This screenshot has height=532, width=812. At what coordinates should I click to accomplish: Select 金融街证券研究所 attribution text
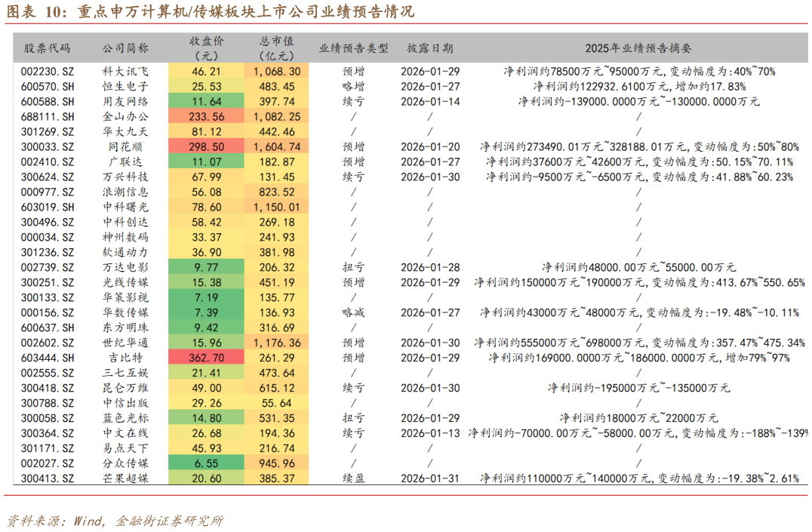[166, 520]
